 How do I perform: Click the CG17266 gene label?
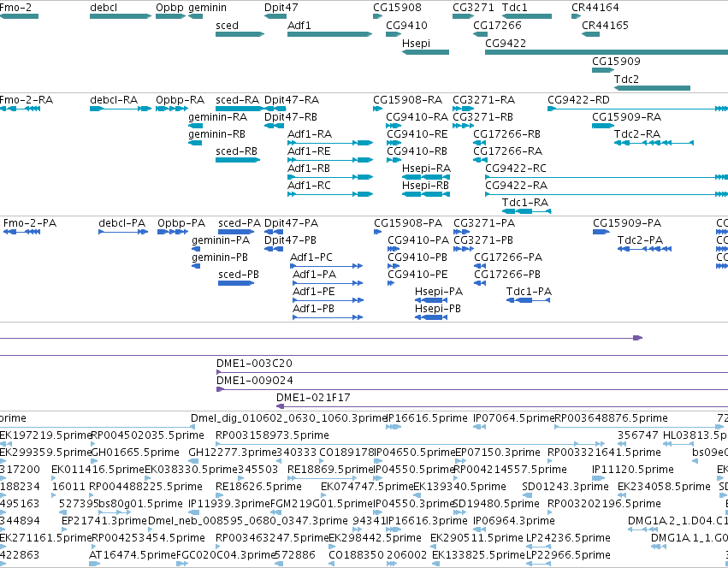click(497, 25)
